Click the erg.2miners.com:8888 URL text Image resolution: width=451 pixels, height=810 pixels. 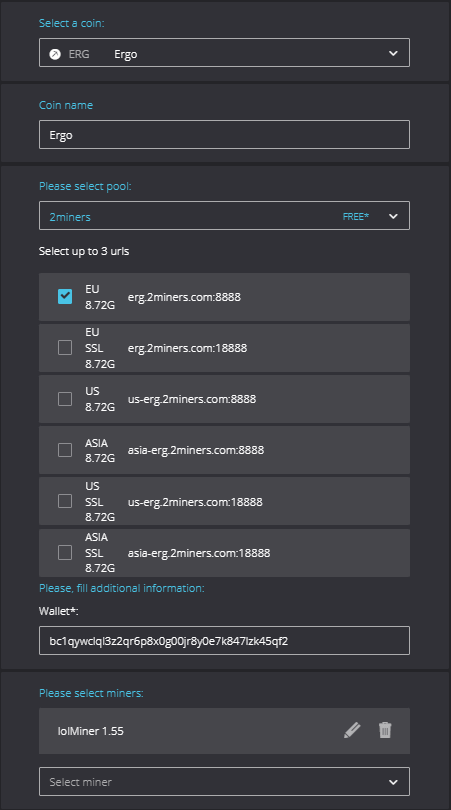[184, 297]
